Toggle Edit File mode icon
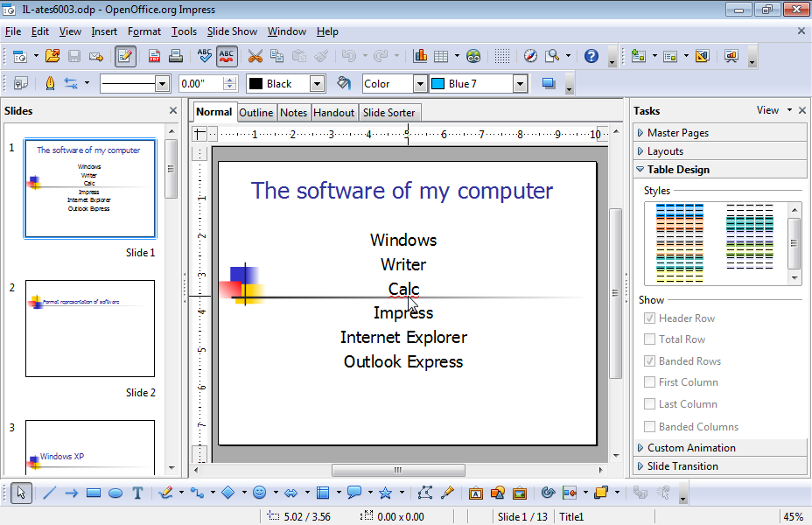 [x=125, y=56]
